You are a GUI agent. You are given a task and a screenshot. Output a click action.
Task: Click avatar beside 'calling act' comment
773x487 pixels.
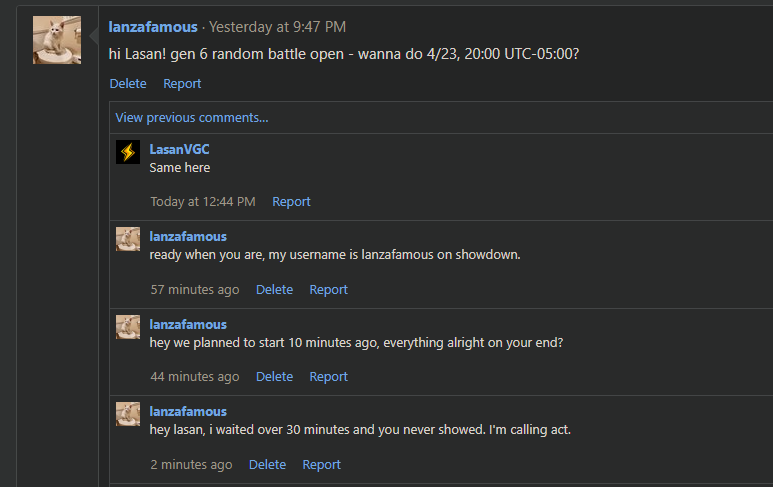point(128,414)
